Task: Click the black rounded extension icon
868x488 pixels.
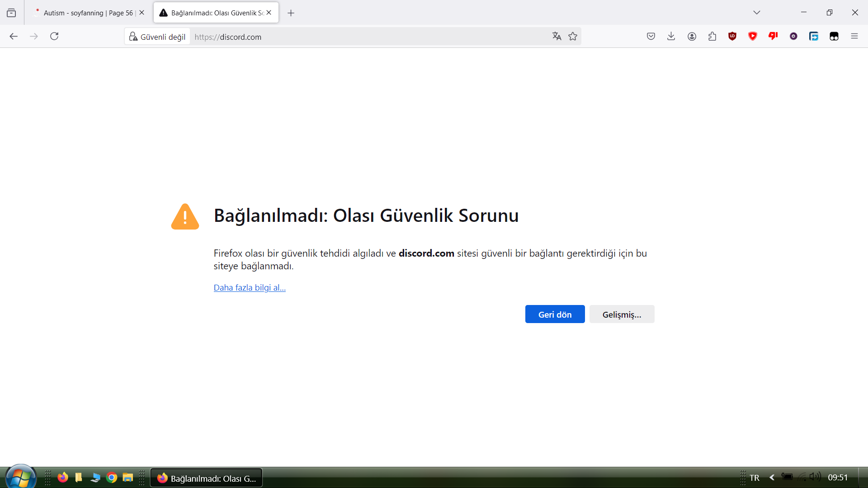Action: [834, 36]
